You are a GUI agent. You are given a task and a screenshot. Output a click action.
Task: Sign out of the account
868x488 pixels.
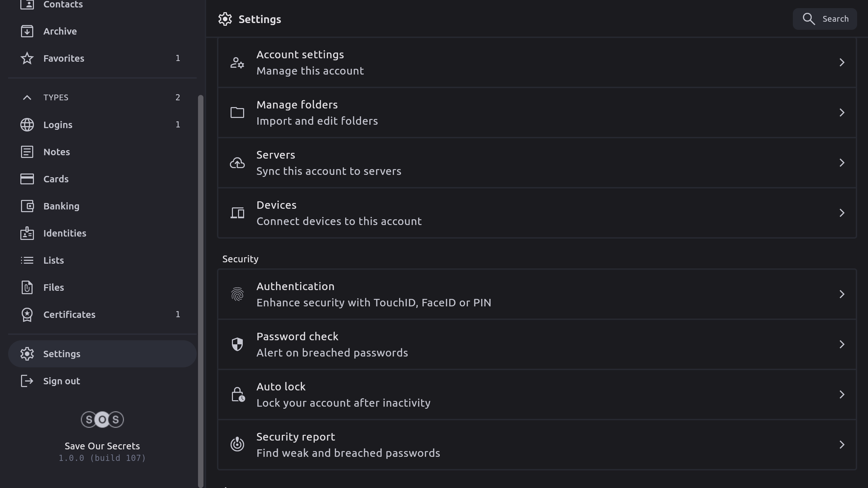coord(61,381)
